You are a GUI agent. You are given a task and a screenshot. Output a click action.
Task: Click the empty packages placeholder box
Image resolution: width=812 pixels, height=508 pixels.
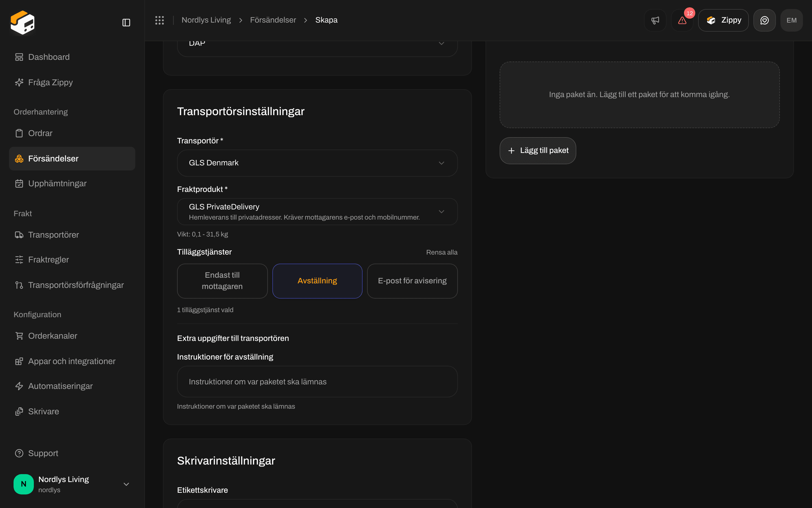(639, 95)
